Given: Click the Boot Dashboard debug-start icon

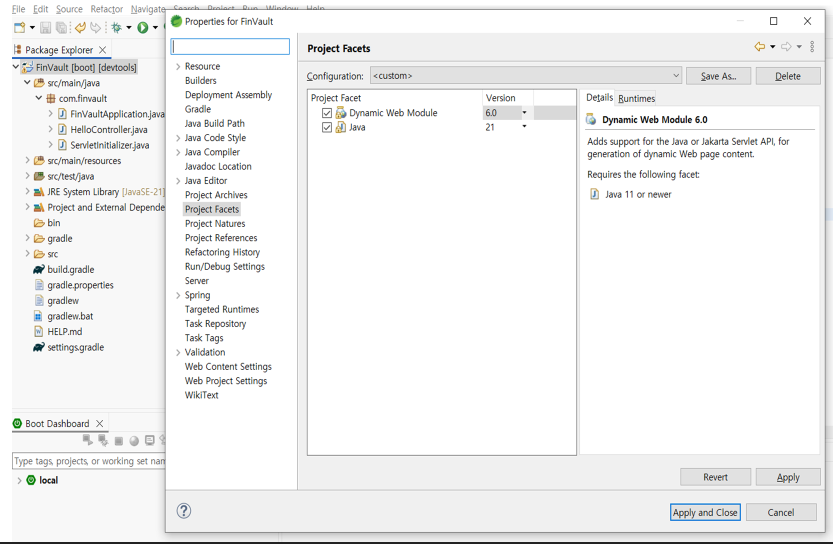Looking at the screenshot, I should [x=103, y=440].
